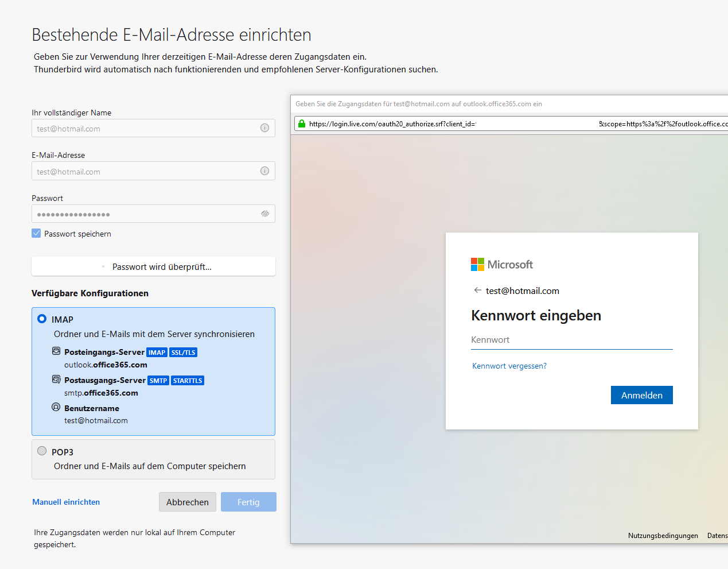
Task: Click the IMAP protocol badge
Action: click(x=157, y=353)
